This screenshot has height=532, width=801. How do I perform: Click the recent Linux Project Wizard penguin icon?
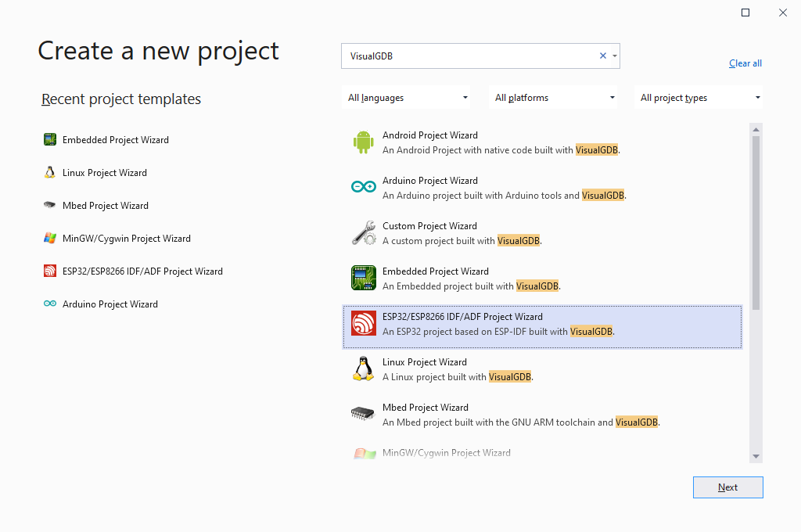tap(50, 173)
